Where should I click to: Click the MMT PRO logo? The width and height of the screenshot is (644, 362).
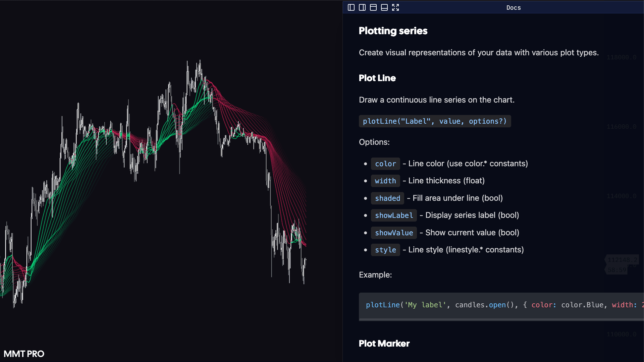[24, 354]
